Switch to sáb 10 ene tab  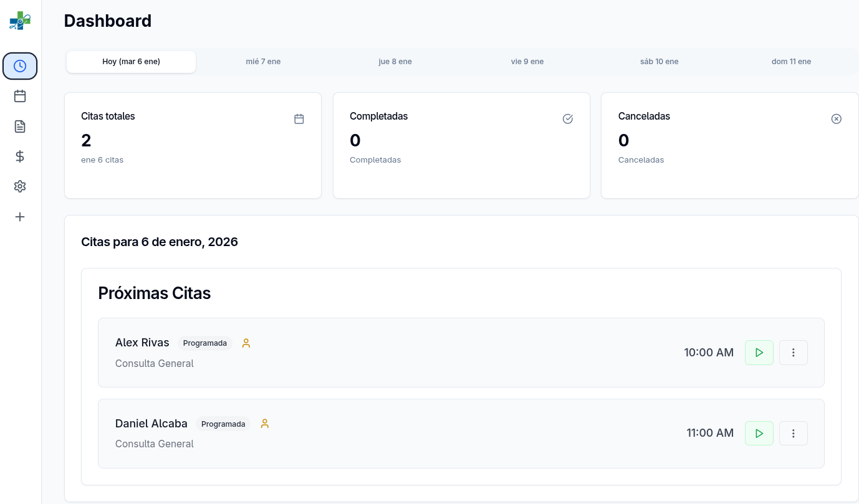point(659,62)
